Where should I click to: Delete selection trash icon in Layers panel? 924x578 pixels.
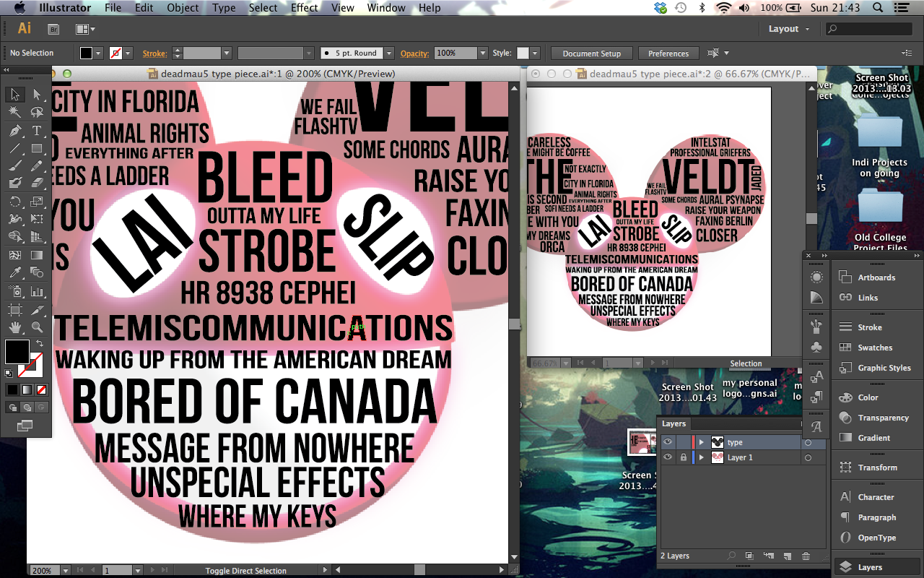click(806, 556)
